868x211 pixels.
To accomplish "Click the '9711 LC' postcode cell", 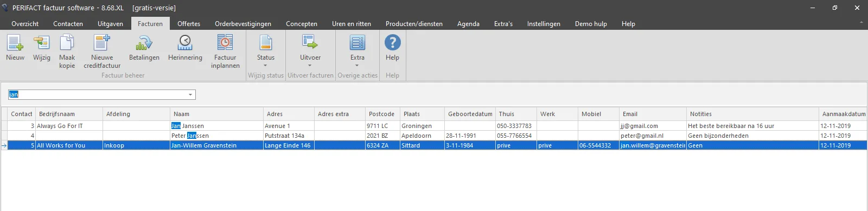I will pos(383,126).
